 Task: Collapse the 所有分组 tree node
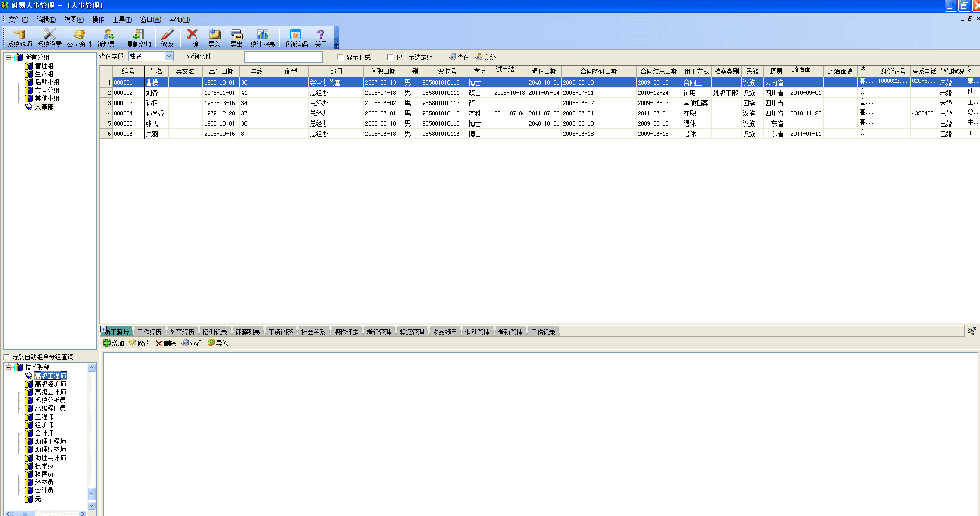click(8, 57)
